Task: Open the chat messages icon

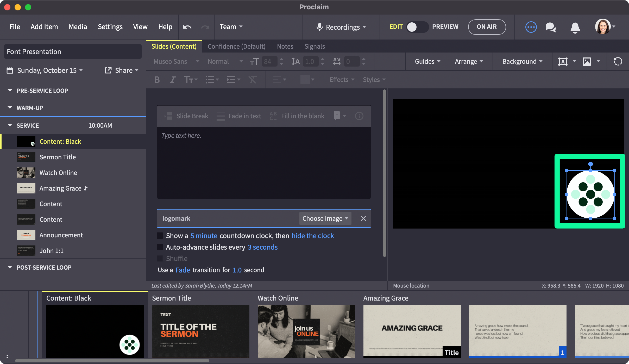Action: pos(550,27)
